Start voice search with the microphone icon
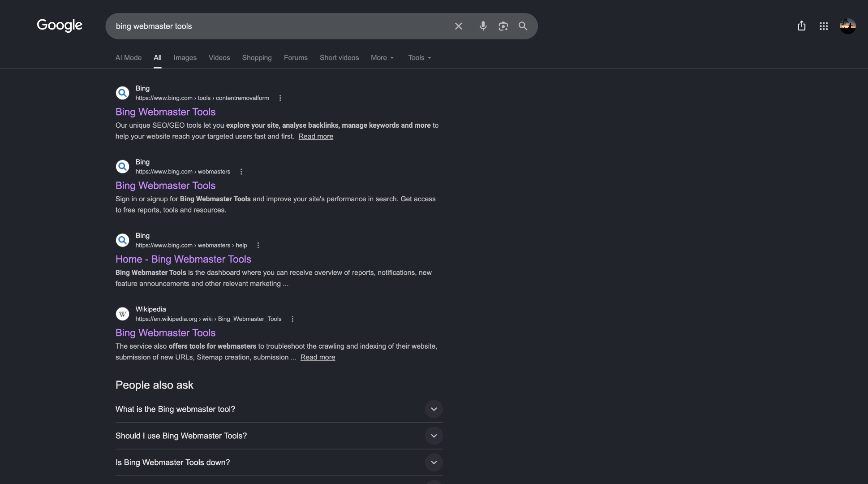Image resolution: width=868 pixels, height=484 pixels. [x=483, y=26]
